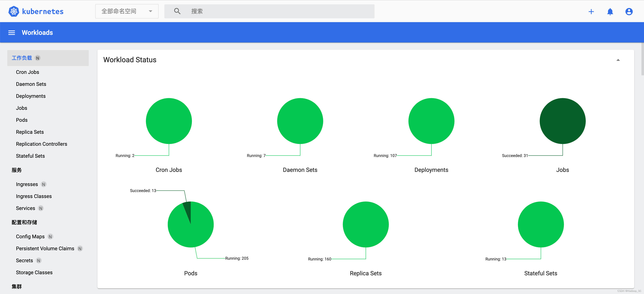Open Ingress Classes in the sidebar

[34, 196]
